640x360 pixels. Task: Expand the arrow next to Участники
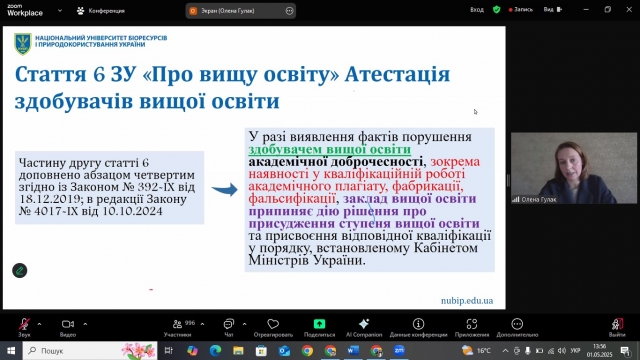pyautogui.click(x=202, y=324)
